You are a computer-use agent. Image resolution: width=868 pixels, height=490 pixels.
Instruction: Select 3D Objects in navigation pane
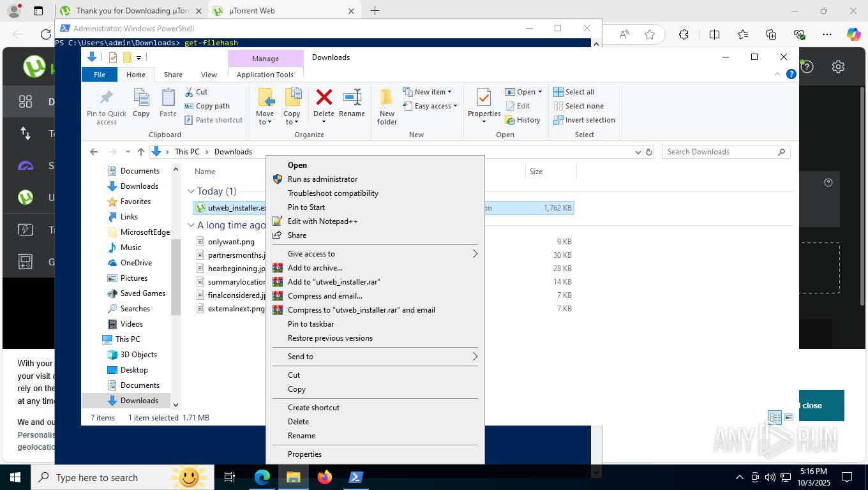coord(138,355)
